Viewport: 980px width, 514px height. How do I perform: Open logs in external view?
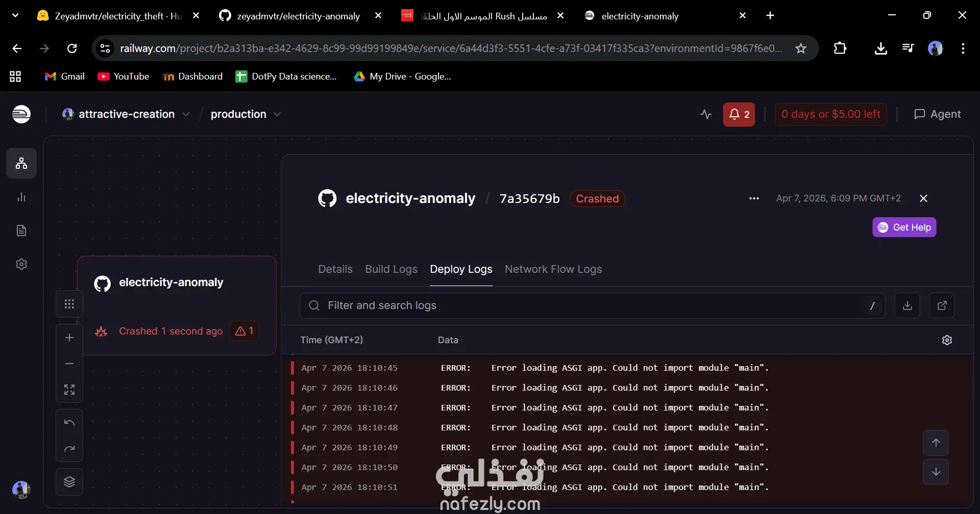(x=942, y=305)
